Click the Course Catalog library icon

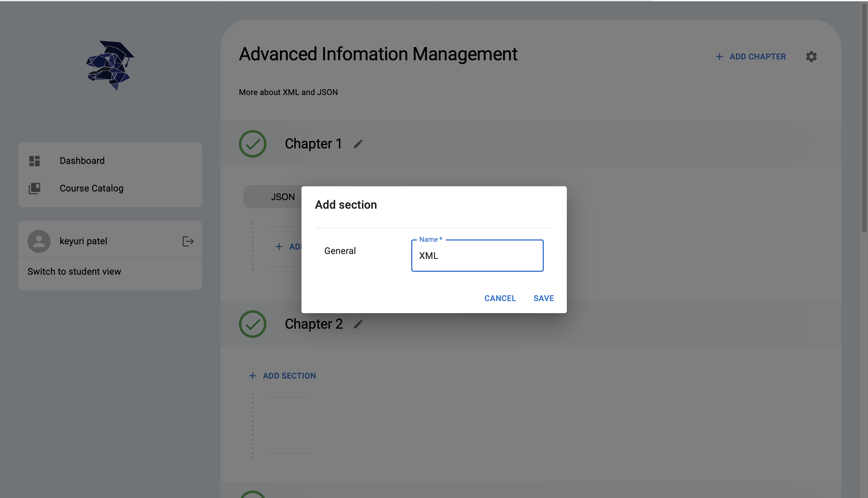34,188
